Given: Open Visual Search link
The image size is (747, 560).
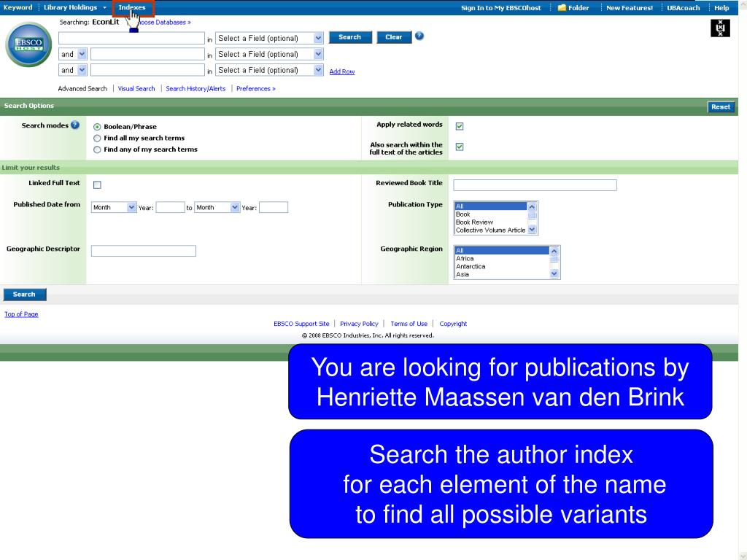Looking at the screenshot, I should pos(136,88).
